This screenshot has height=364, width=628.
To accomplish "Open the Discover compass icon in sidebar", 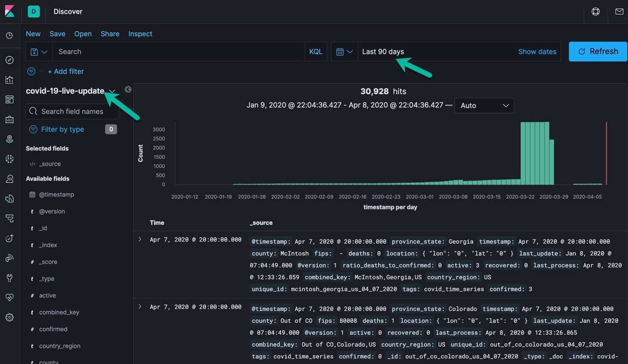I will coord(9,60).
